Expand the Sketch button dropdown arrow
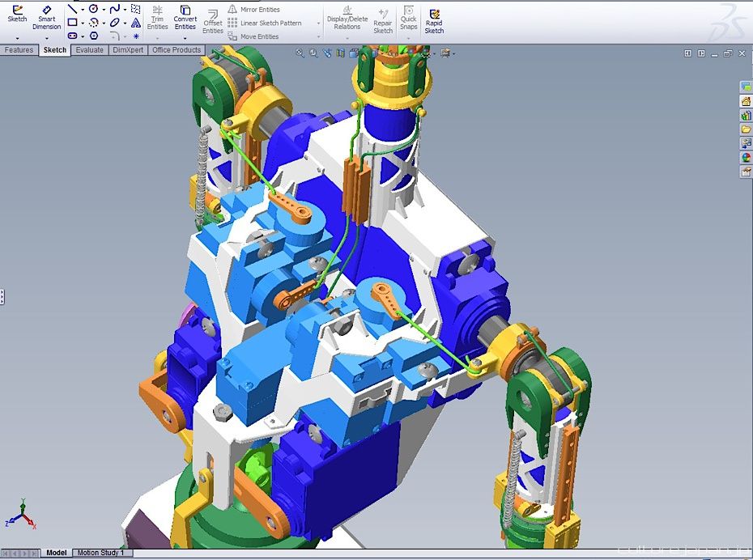This screenshot has height=560, width=753. click(17, 38)
